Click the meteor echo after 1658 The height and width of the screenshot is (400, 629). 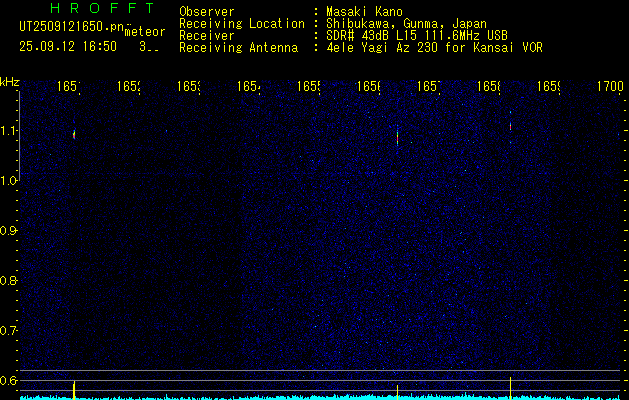(x=510, y=126)
